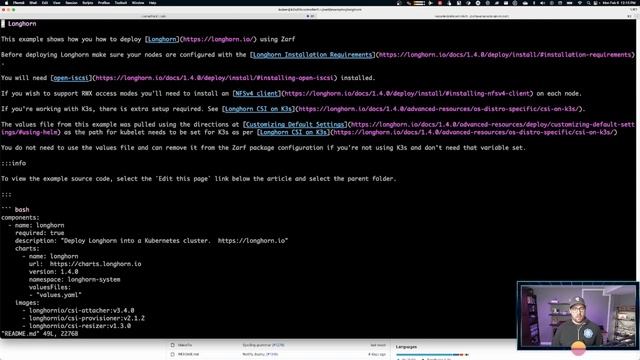Click the green zoom window button
The height and width of the screenshot is (360, 640).
point(13,9)
